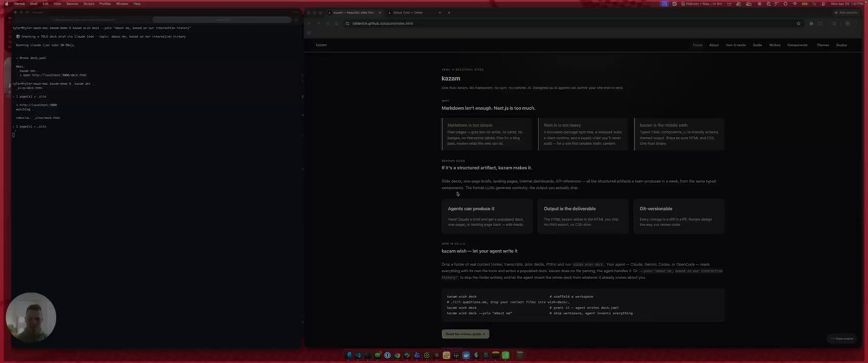
Task: Click the 'kazam wish — let your agent write it' heading
Action: (x=479, y=251)
